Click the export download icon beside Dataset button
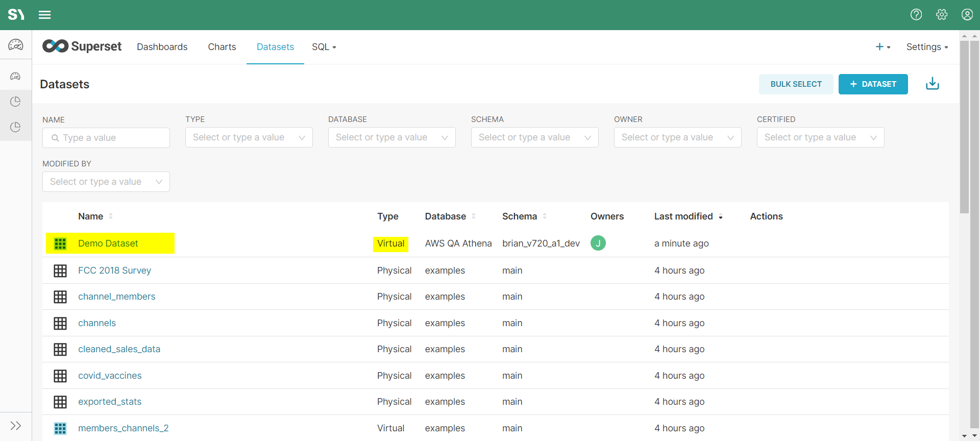980x441 pixels. (x=932, y=84)
